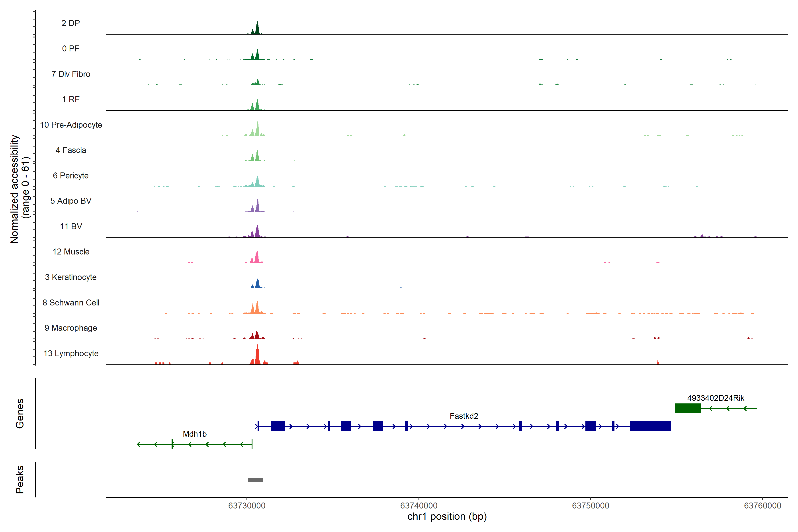Click the gray peak bar in the Peaks track
The width and height of the screenshot is (798, 532).
[x=256, y=480]
